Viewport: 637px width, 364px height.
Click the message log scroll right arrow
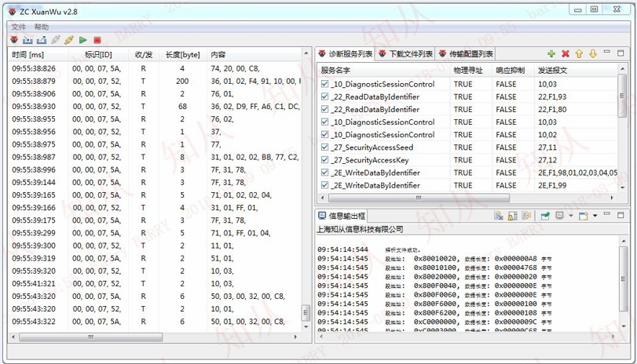pos(296,337)
